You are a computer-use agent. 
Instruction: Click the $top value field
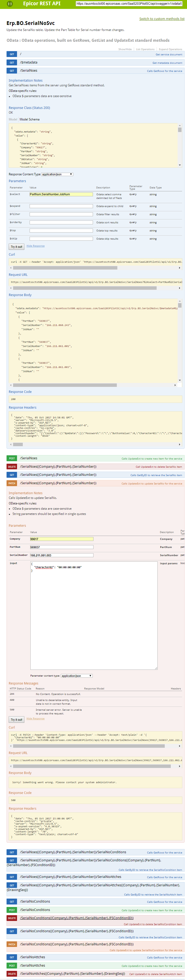coord(61,230)
